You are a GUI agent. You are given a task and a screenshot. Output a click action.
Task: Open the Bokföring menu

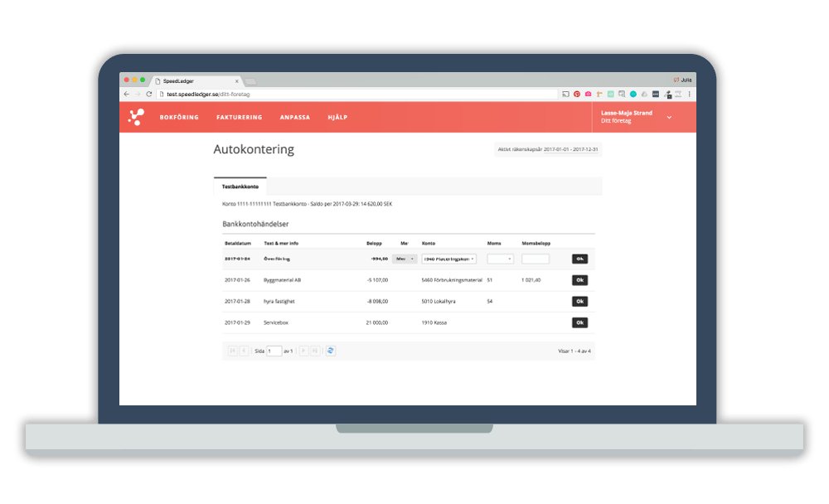pos(179,118)
